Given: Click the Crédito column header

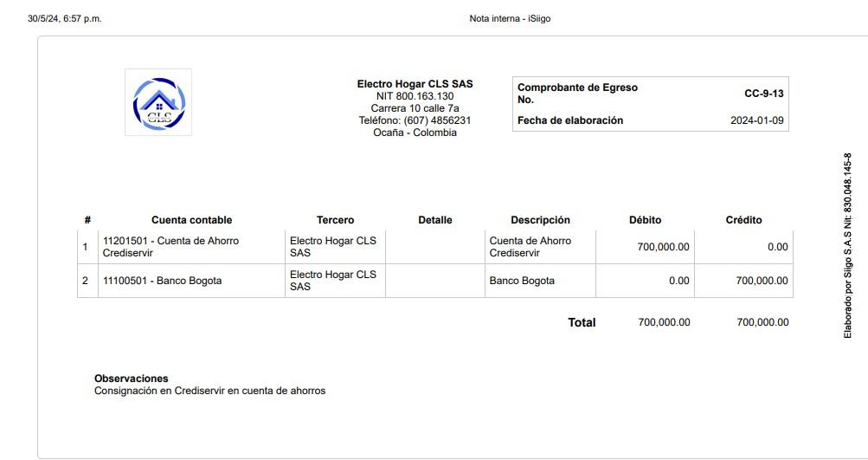Looking at the screenshot, I should [743, 220].
